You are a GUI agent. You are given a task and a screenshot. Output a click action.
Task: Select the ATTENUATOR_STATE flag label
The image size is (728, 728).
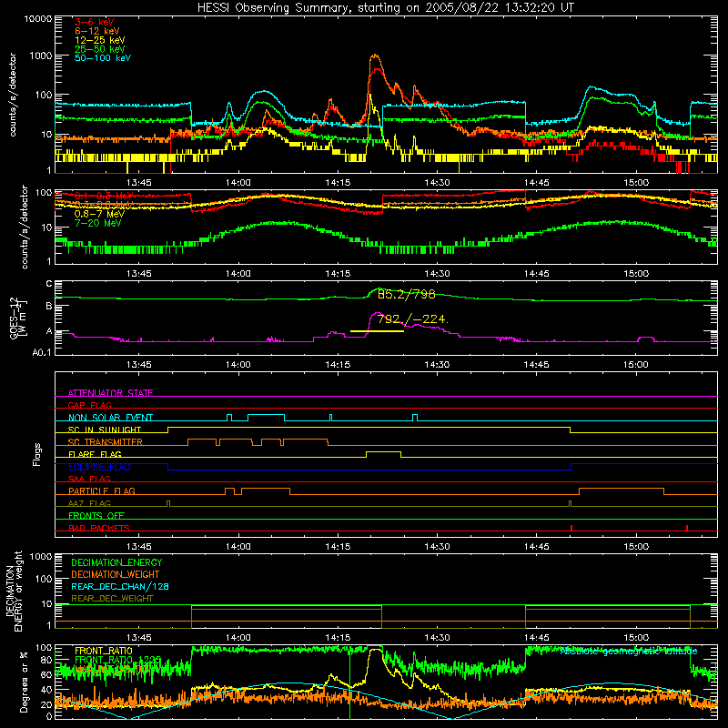click(x=110, y=393)
